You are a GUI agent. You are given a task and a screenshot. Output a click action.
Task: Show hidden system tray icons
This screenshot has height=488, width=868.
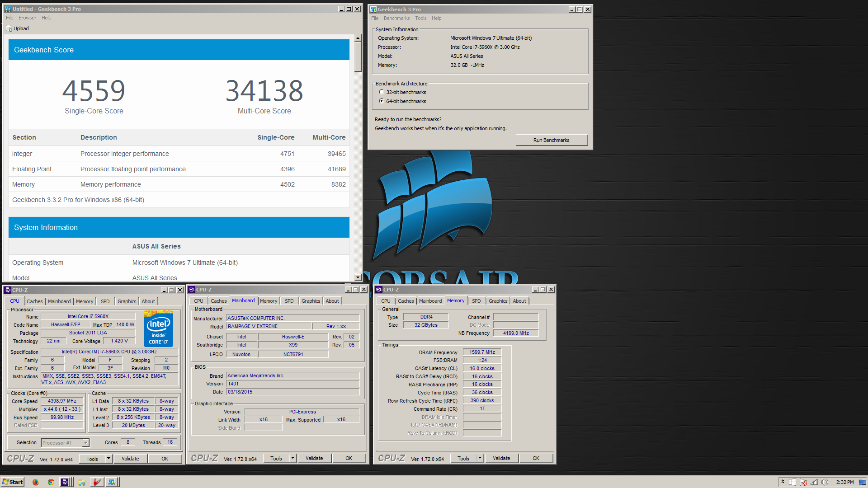[x=783, y=482]
